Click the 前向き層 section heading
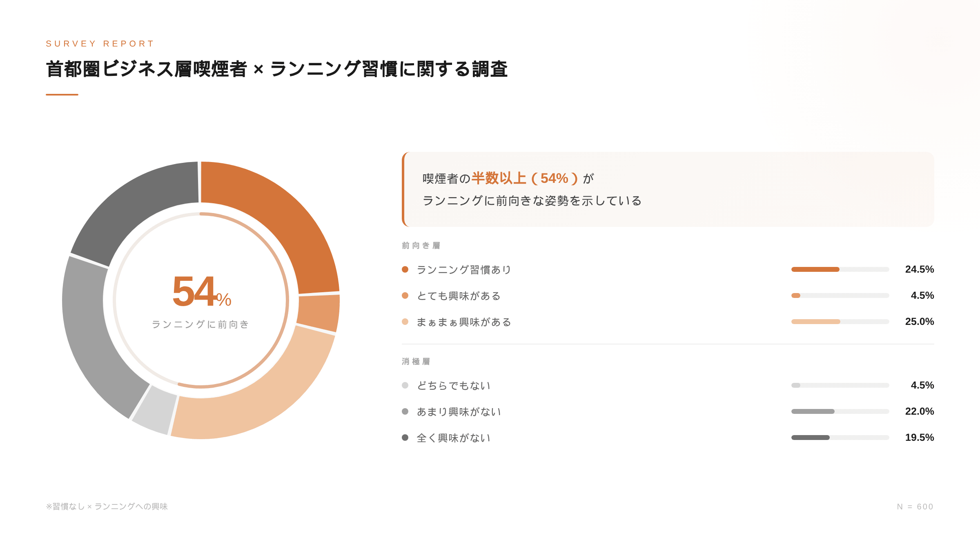This screenshot has height=551, width=980. [421, 245]
